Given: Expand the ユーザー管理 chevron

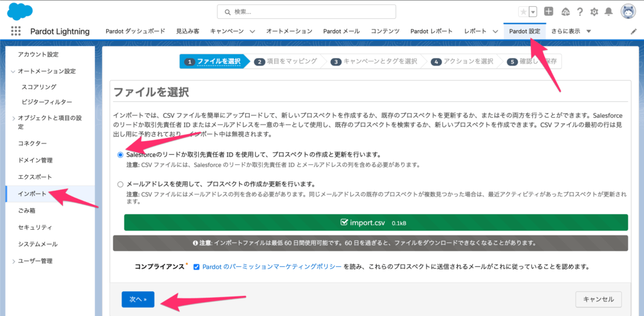Looking at the screenshot, I should [x=13, y=261].
